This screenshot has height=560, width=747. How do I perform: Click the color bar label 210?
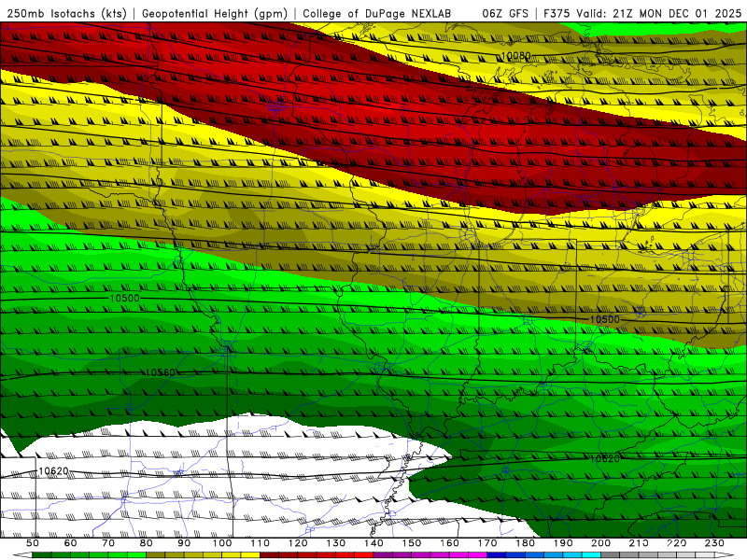[x=639, y=543]
